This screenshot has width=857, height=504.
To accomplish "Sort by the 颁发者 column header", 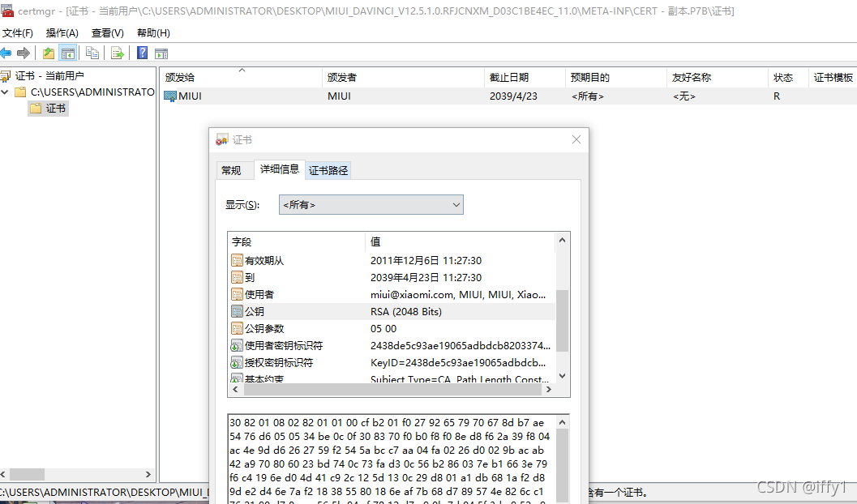I will [403, 77].
